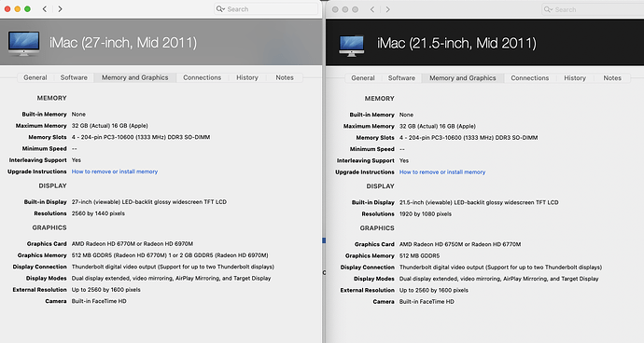Select Memory and Graphics tab in the 21.5-inch window
The height and width of the screenshot is (343, 644).
point(463,78)
